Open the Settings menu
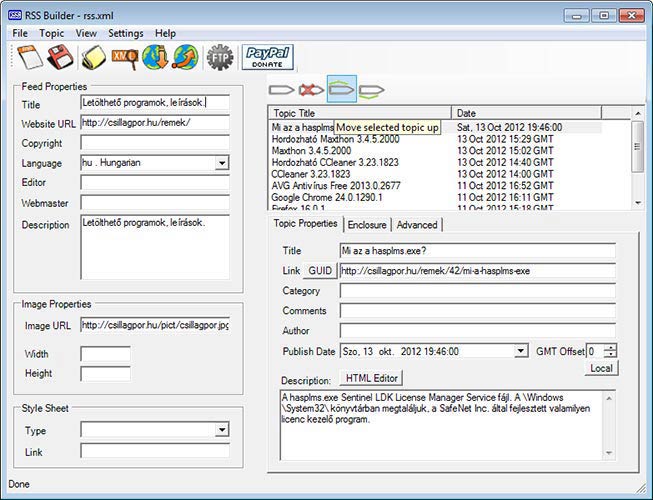 126,33
